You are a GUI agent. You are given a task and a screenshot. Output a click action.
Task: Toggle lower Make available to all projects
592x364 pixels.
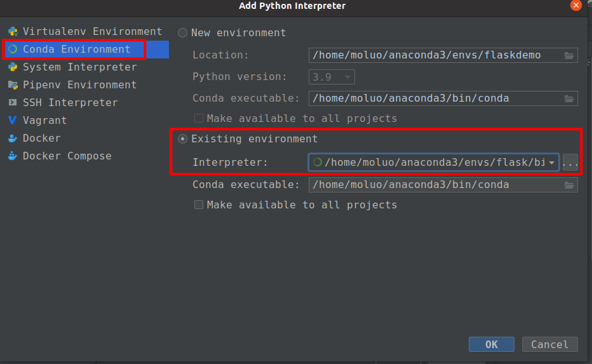click(199, 205)
